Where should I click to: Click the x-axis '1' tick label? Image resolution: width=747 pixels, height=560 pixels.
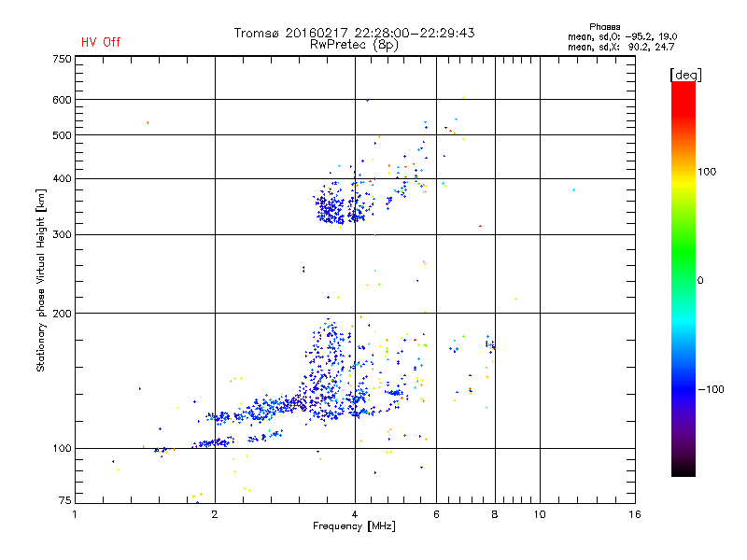click(x=75, y=514)
